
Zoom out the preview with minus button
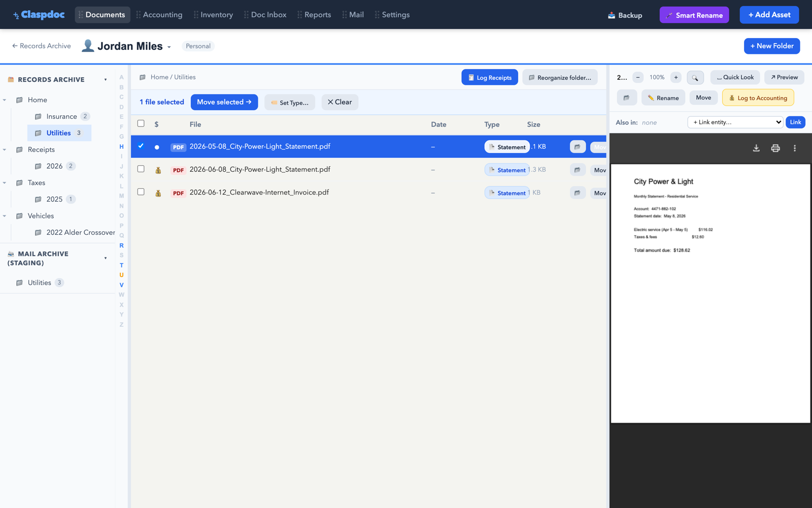pyautogui.click(x=638, y=77)
